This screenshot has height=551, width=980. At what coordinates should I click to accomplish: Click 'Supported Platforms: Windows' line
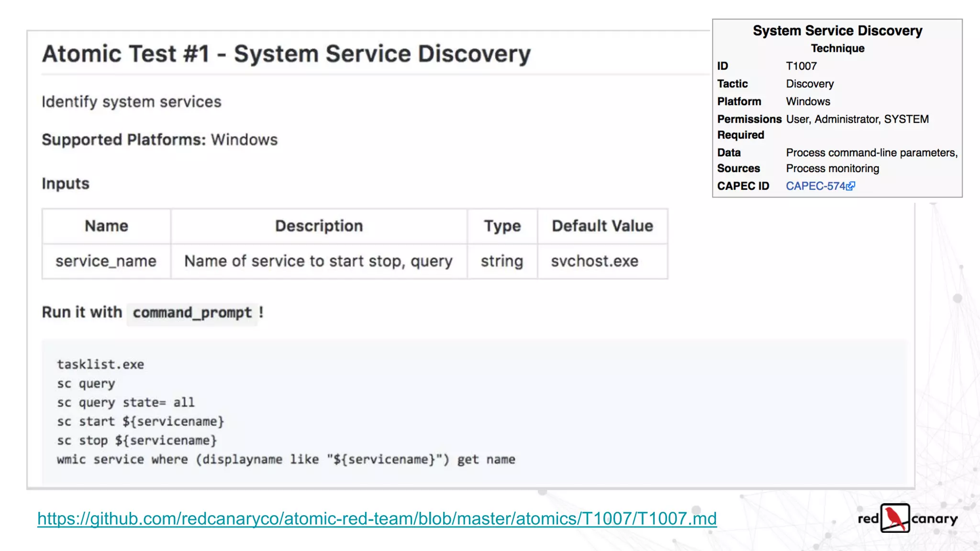pyautogui.click(x=159, y=140)
